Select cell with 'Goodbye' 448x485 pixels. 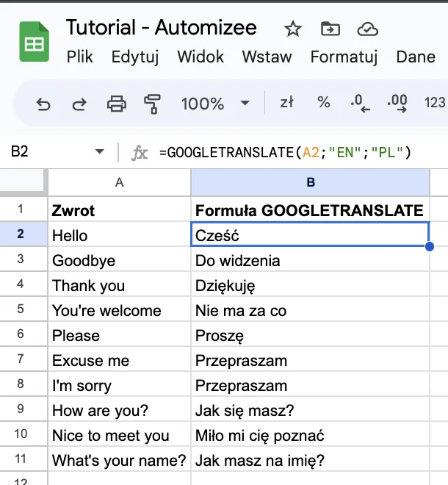(119, 259)
